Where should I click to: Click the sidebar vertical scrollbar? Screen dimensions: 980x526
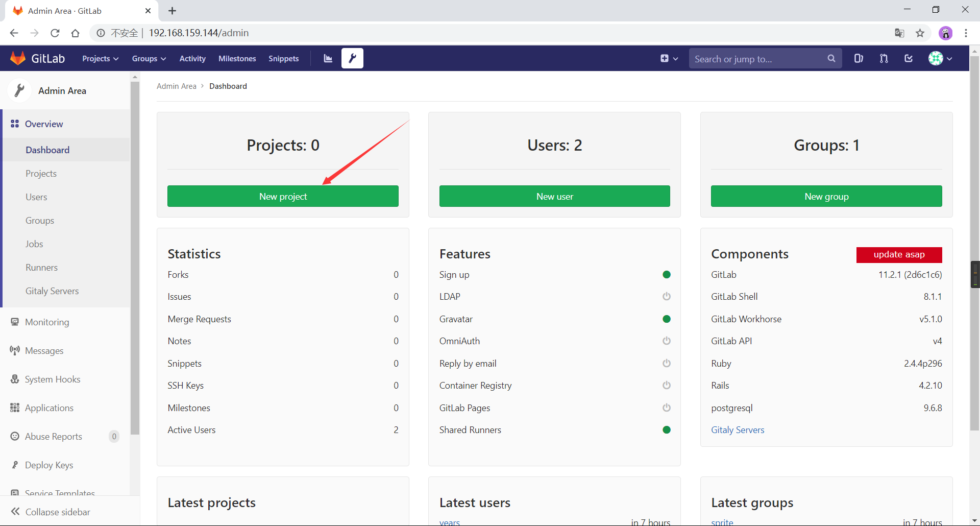pyautogui.click(x=135, y=258)
